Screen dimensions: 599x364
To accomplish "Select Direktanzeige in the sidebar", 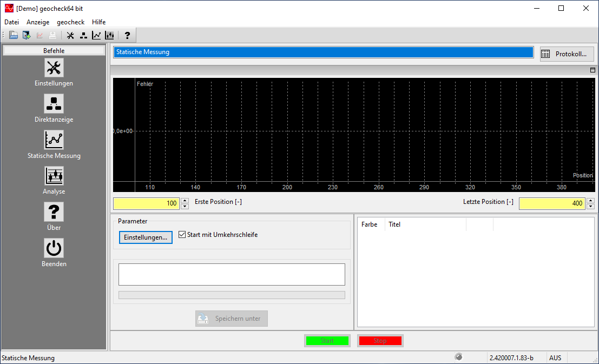I will tap(54, 104).
